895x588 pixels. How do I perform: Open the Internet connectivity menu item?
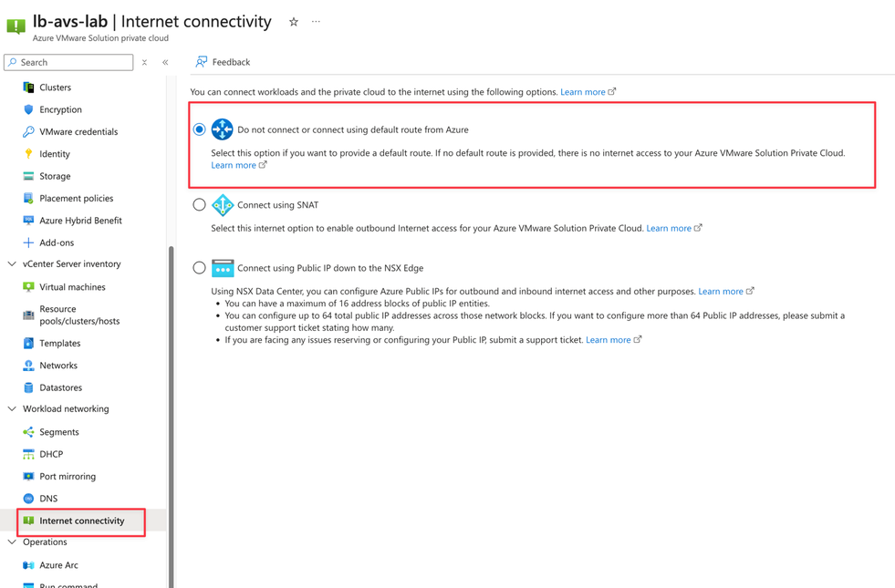pos(83,521)
